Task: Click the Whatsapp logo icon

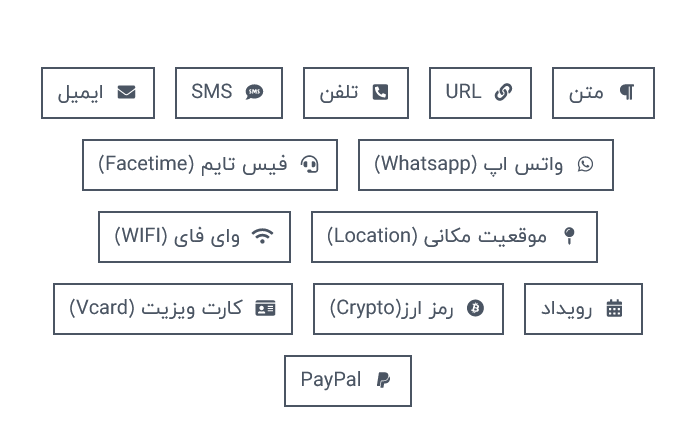Action: pos(586,165)
